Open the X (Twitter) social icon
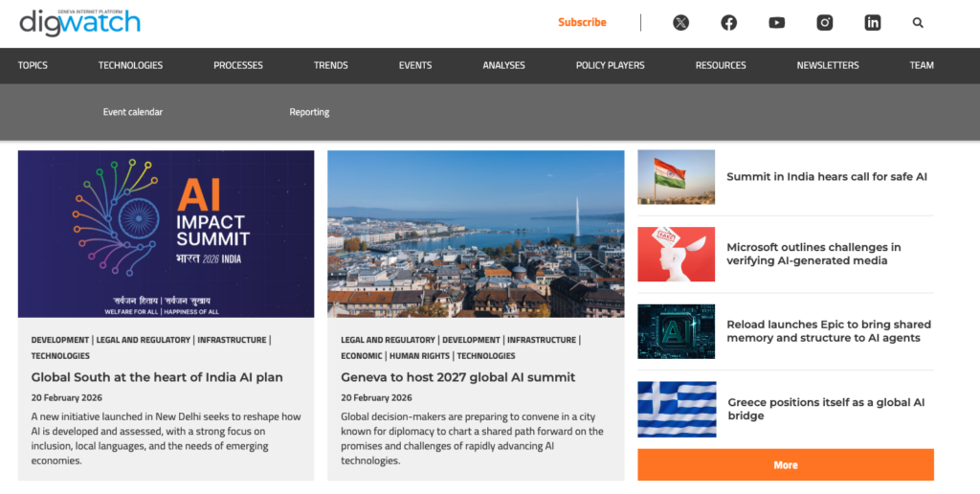The width and height of the screenshot is (980, 494). click(x=680, y=23)
